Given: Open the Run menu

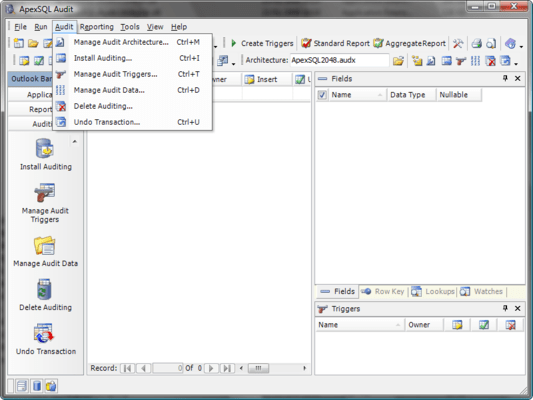Looking at the screenshot, I should (41, 27).
